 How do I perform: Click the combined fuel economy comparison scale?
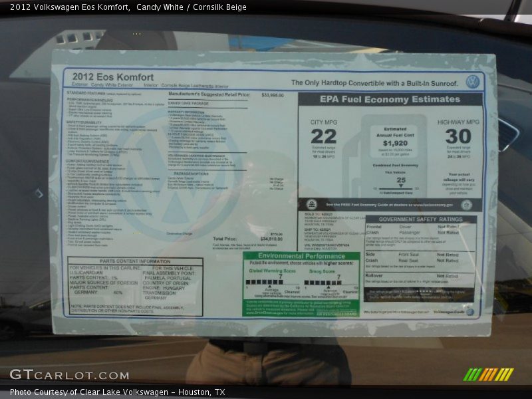coord(396,189)
